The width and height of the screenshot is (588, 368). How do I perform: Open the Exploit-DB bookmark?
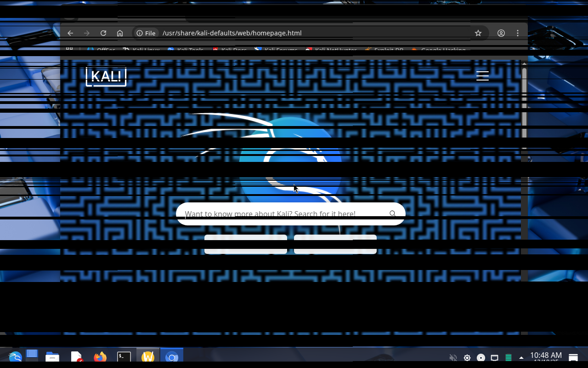click(x=384, y=50)
